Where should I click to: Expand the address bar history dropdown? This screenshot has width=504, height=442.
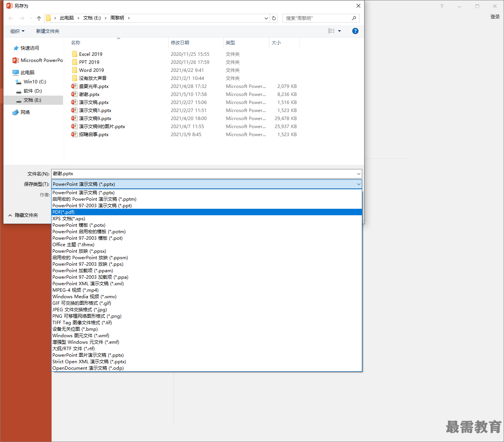266,18
